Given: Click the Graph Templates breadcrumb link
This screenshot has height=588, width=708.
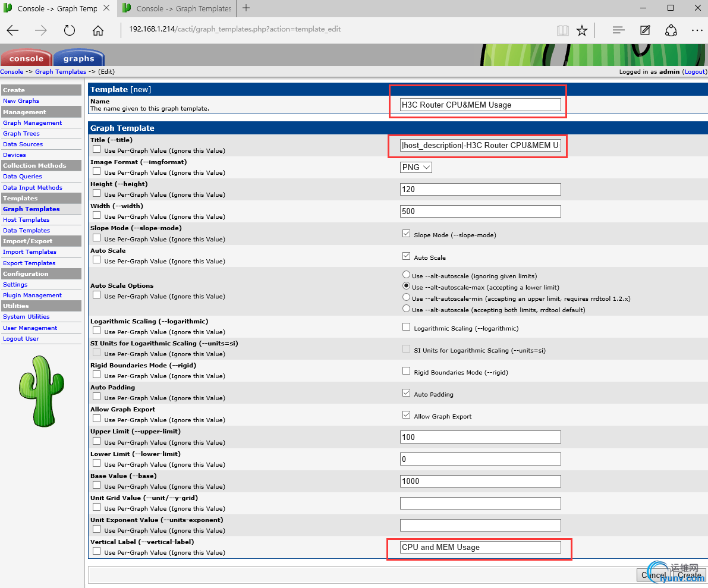Looking at the screenshot, I should (x=61, y=72).
